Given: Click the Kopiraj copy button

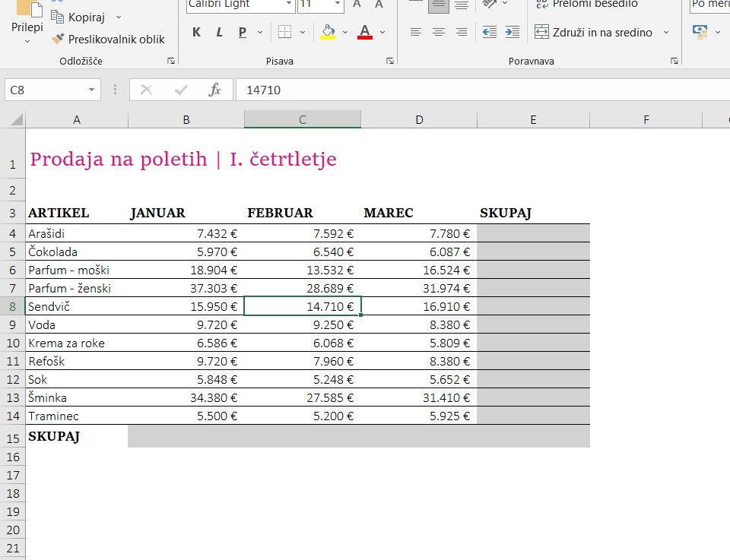Looking at the screenshot, I should [x=78, y=17].
